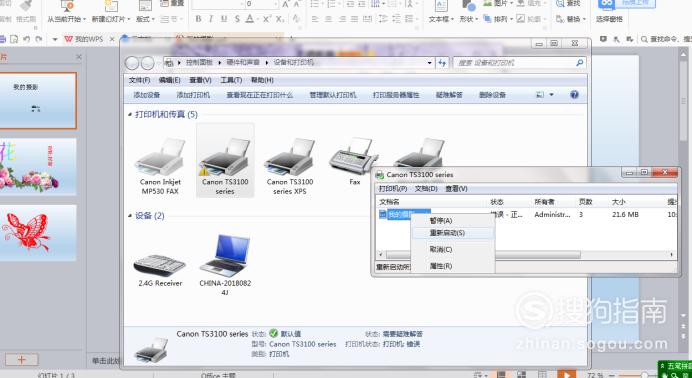Click the search magnifier in the Devices search box
This screenshot has height=378, width=692.
579,63
